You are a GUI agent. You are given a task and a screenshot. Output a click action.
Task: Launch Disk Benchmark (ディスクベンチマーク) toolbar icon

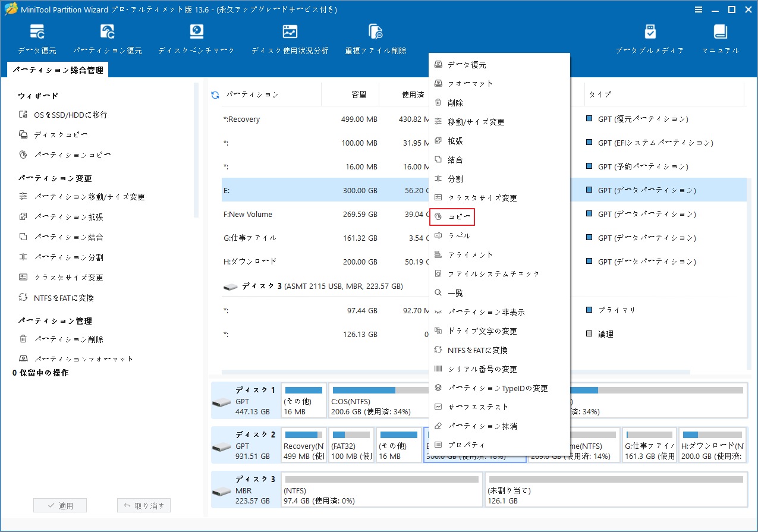click(x=197, y=39)
